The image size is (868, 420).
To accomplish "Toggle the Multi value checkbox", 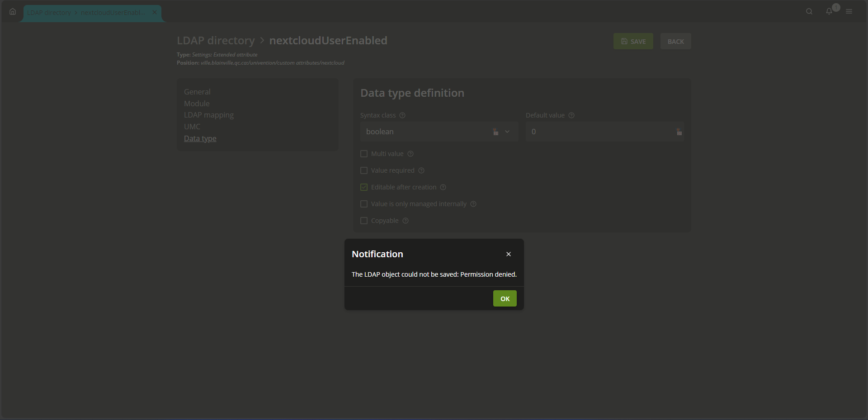I will pos(364,154).
